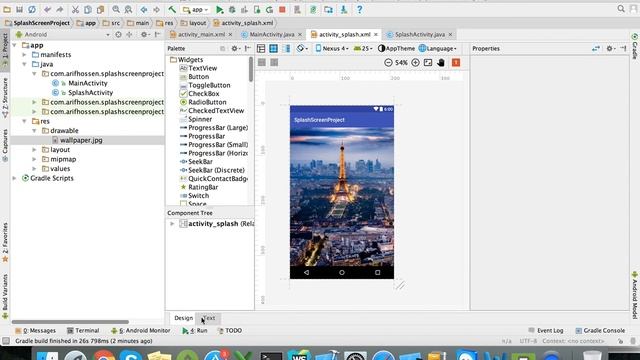Click the Redo arrow icon

click(x=60, y=9)
